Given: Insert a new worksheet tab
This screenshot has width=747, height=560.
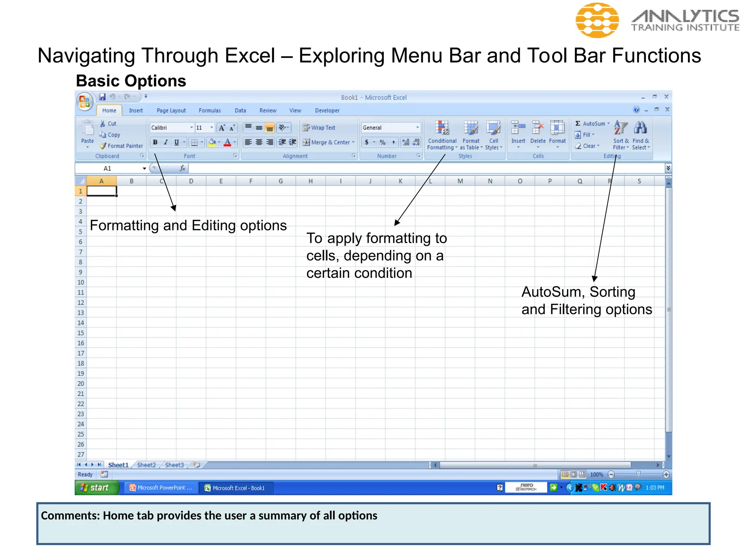Looking at the screenshot, I should (x=197, y=465).
